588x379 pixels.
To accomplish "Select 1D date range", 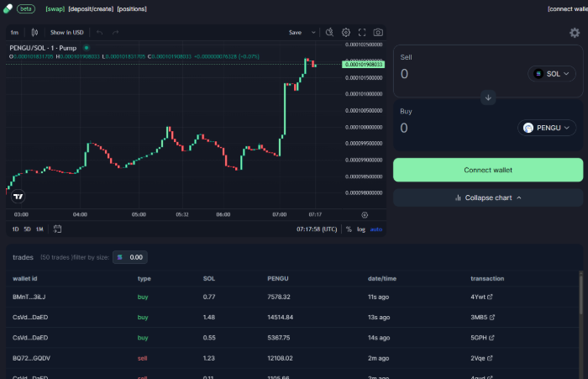I will pos(15,229).
